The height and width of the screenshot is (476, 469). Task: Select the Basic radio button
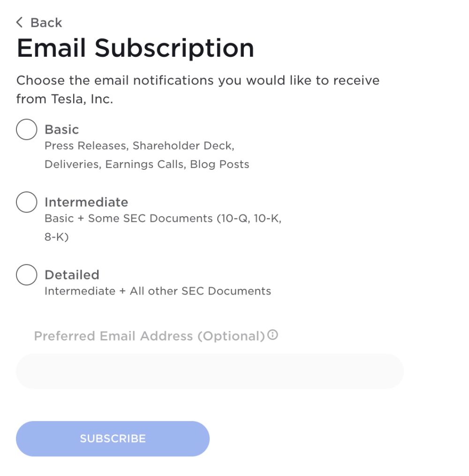[26, 129]
